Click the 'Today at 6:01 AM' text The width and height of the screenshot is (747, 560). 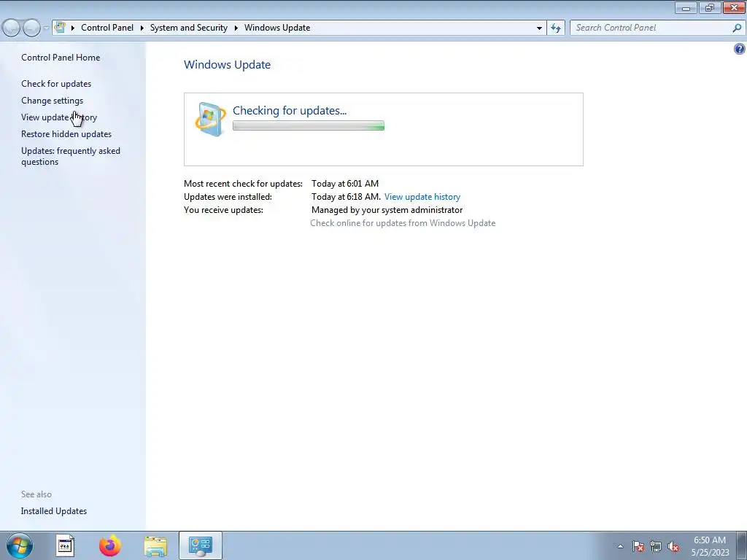coord(345,183)
